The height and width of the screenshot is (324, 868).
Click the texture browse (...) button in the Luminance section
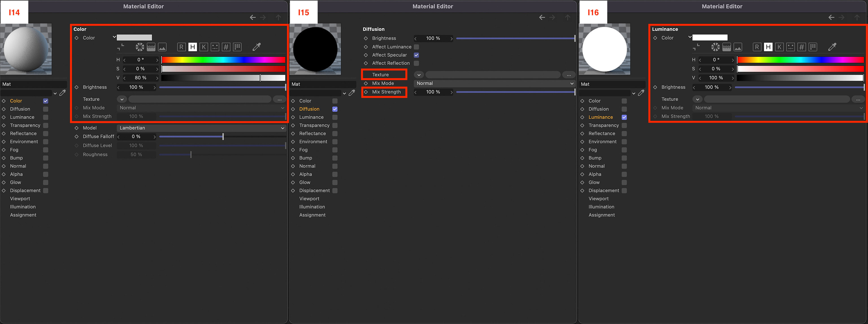858,99
